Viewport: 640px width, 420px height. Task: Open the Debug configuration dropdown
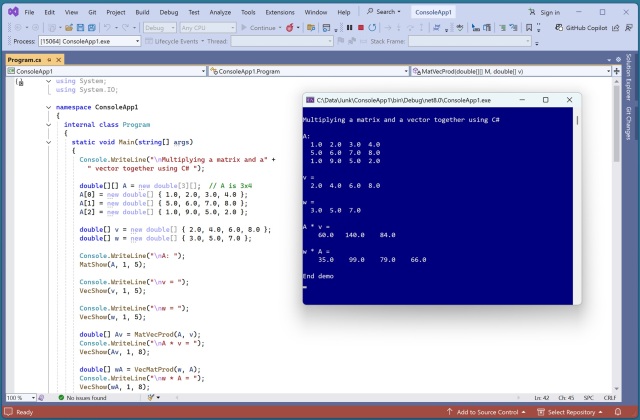pos(160,28)
